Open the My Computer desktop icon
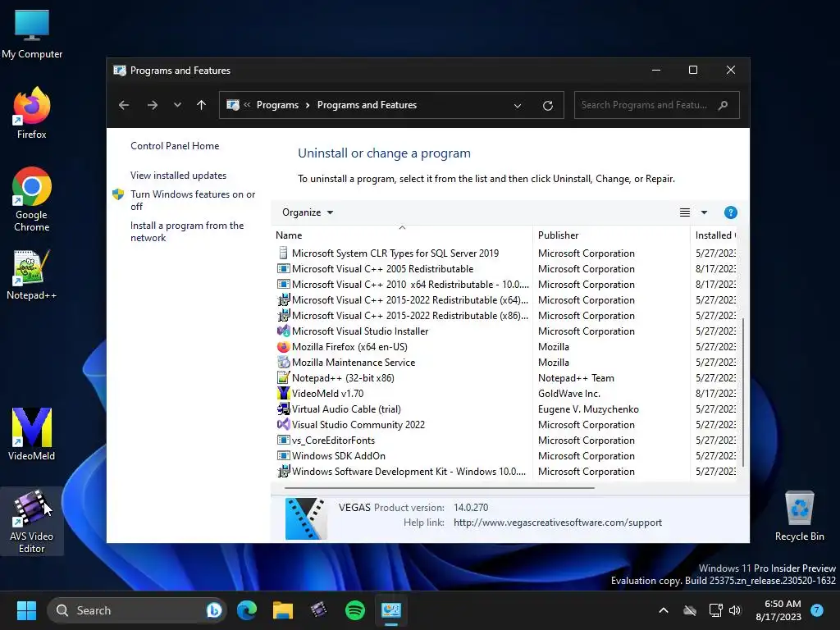This screenshot has width=840, height=630. point(32,34)
